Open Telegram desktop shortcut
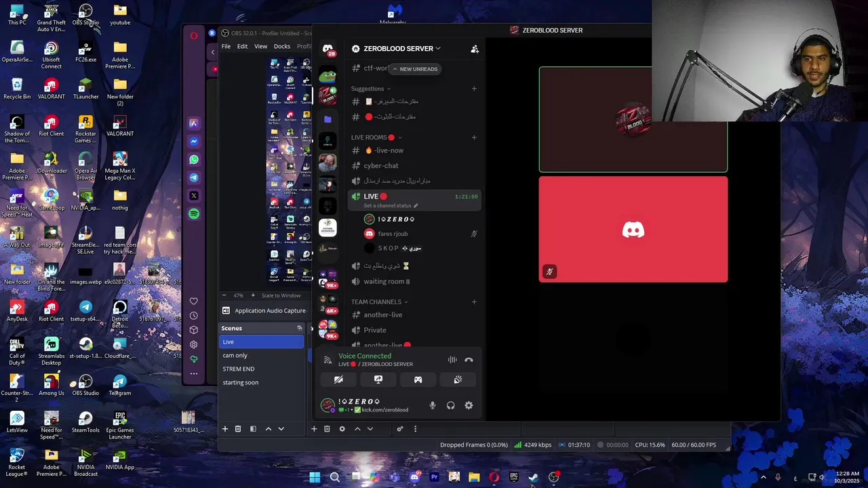Image resolution: width=868 pixels, height=488 pixels. click(x=120, y=385)
